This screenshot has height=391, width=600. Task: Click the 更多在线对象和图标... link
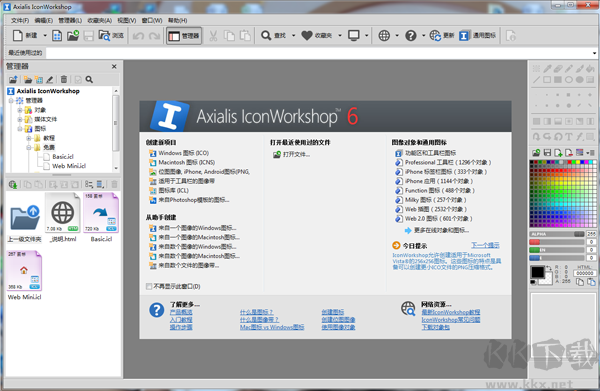[441, 230]
